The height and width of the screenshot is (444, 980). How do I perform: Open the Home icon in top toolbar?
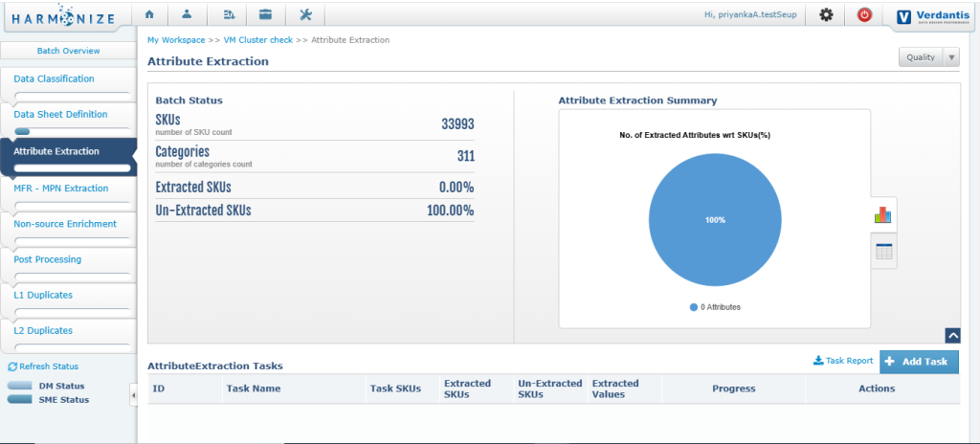[x=148, y=13]
